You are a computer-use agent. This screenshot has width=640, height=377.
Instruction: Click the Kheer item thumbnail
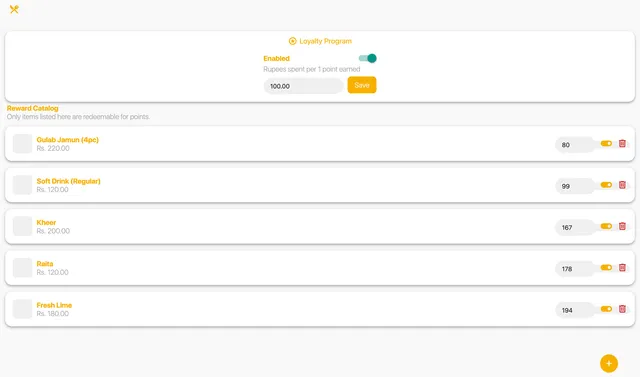22,226
